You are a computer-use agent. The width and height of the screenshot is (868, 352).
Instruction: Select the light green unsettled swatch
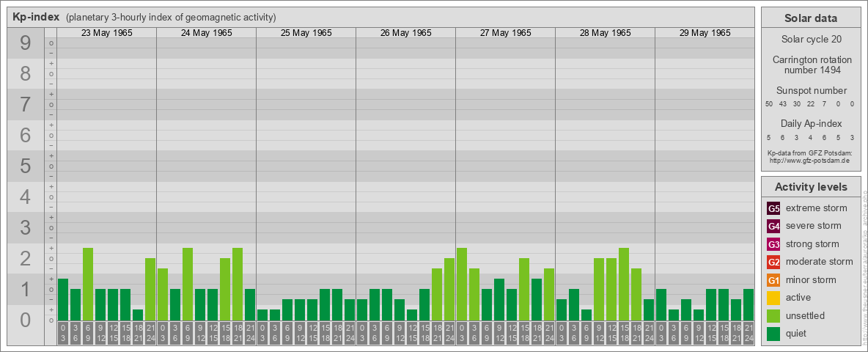click(773, 315)
